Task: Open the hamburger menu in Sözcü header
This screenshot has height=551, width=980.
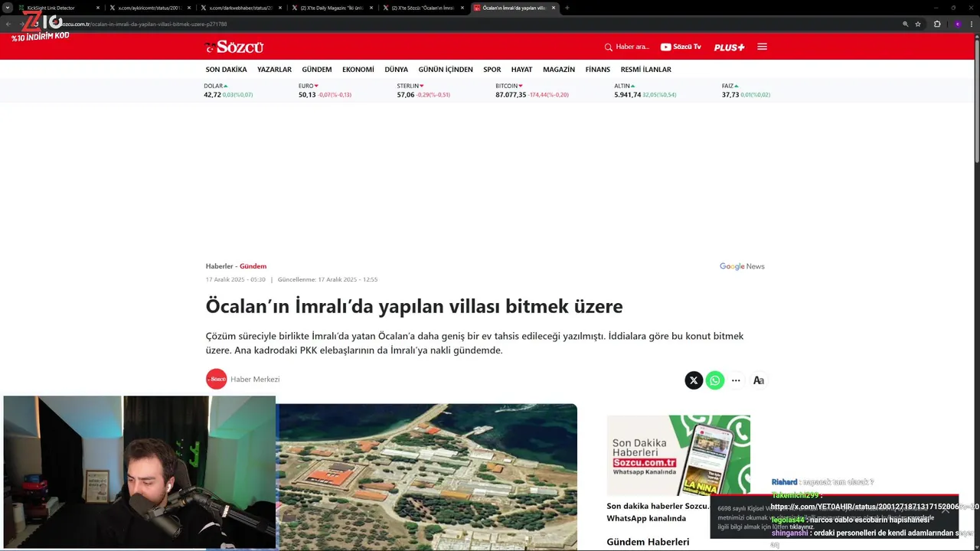Action: [762, 47]
